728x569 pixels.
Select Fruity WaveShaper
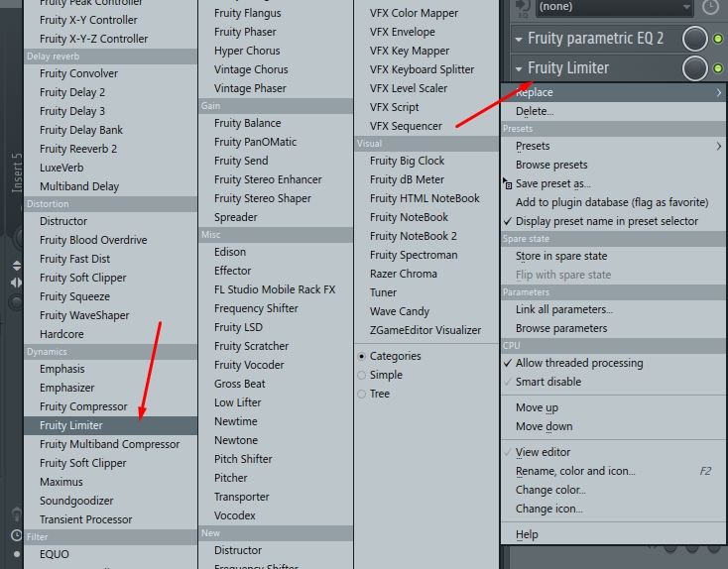click(x=110, y=315)
